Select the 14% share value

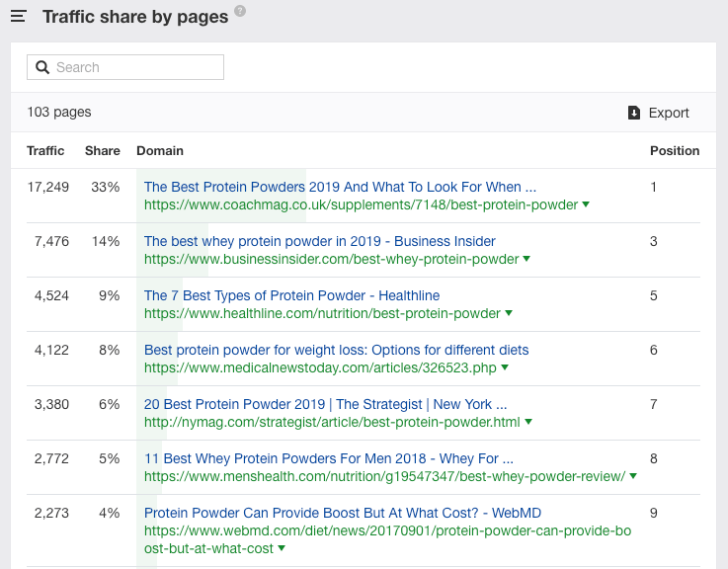[x=106, y=241]
